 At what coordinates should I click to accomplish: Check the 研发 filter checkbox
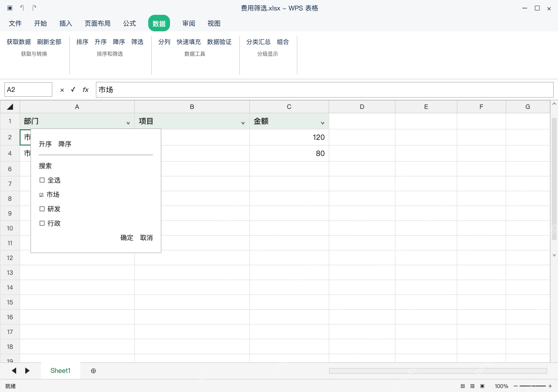pyautogui.click(x=42, y=209)
